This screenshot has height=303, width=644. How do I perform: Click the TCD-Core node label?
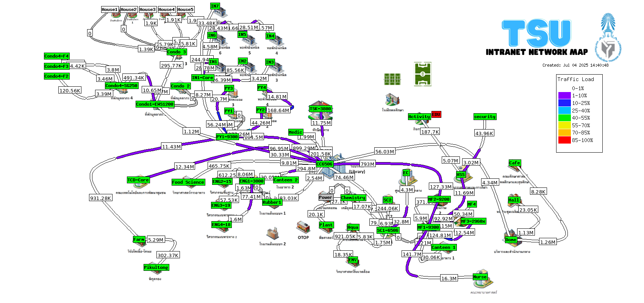[138, 180]
